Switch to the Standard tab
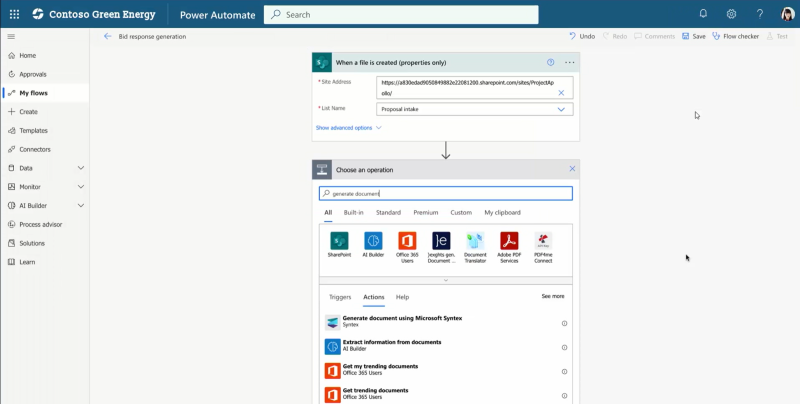This screenshot has width=800, height=404. [388, 213]
